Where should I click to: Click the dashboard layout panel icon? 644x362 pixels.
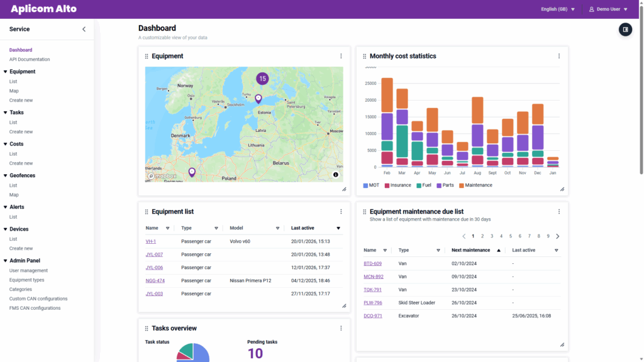(625, 30)
